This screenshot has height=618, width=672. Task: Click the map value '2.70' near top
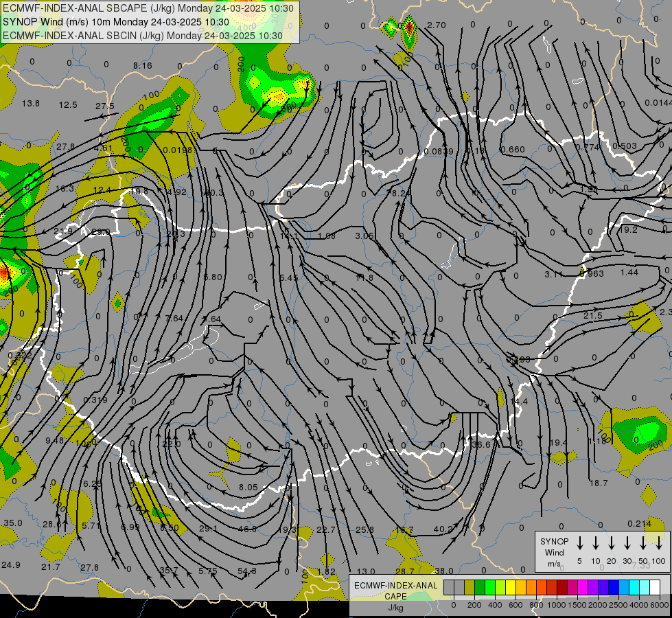(437, 25)
